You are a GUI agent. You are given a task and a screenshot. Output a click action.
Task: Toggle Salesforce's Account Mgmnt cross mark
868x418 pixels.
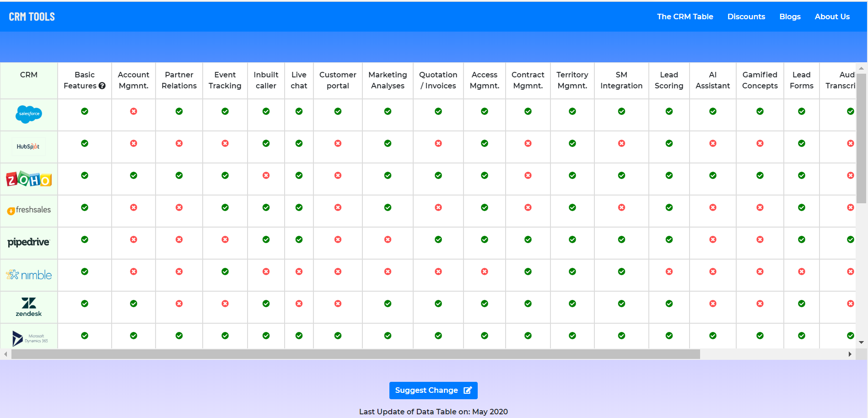(133, 111)
